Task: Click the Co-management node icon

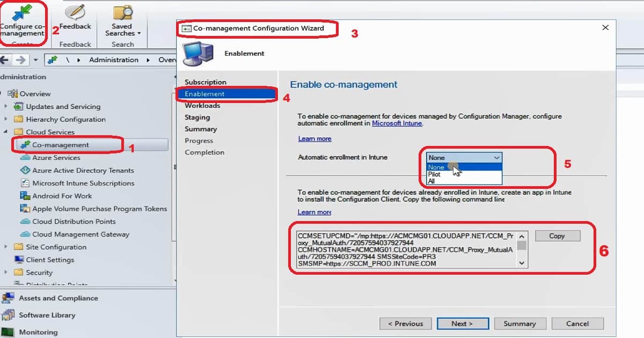Action: 24,145
